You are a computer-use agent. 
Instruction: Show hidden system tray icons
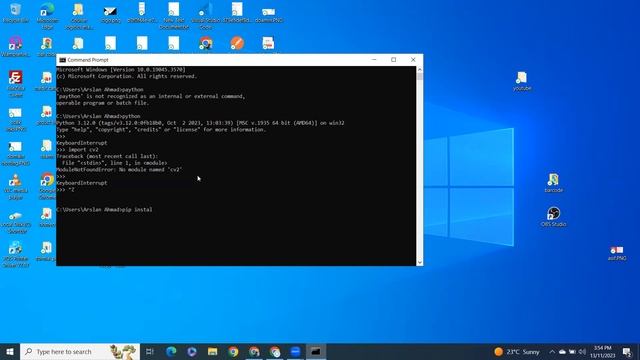pyautogui.click(x=552, y=351)
